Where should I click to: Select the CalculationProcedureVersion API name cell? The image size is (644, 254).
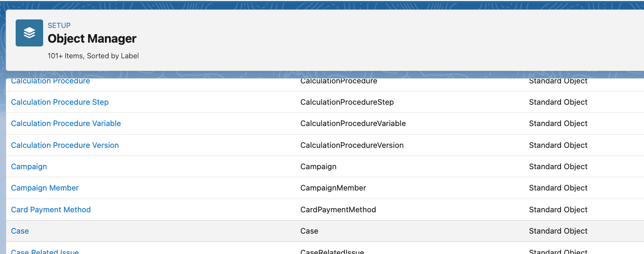tap(352, 145)
